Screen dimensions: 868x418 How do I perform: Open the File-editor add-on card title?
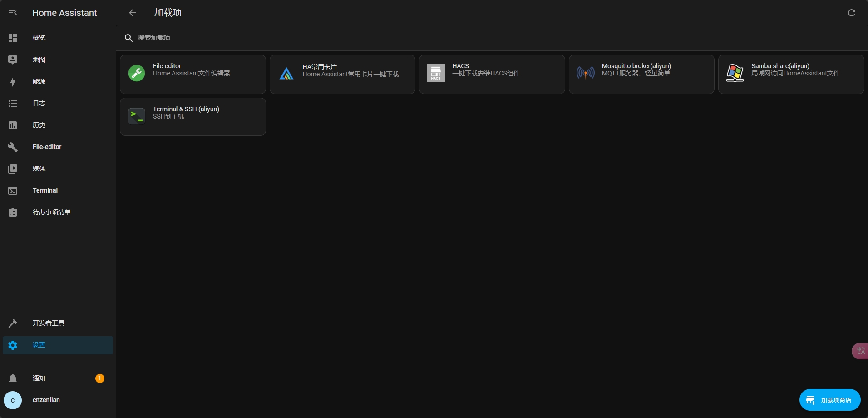(x=167, y=66)
